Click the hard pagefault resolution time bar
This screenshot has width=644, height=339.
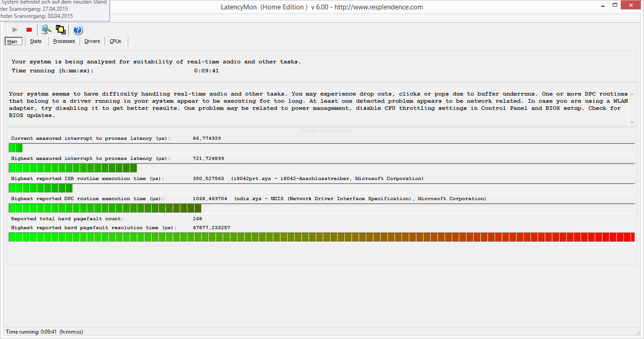click(x=322, y=237)
